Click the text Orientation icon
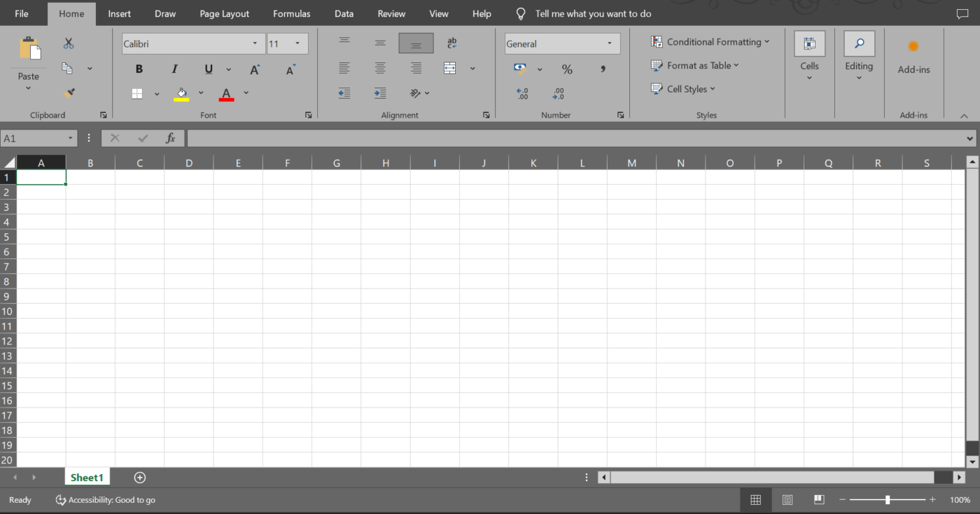The width and height of the screenshot is (980, 514). [x=415, y=92]
